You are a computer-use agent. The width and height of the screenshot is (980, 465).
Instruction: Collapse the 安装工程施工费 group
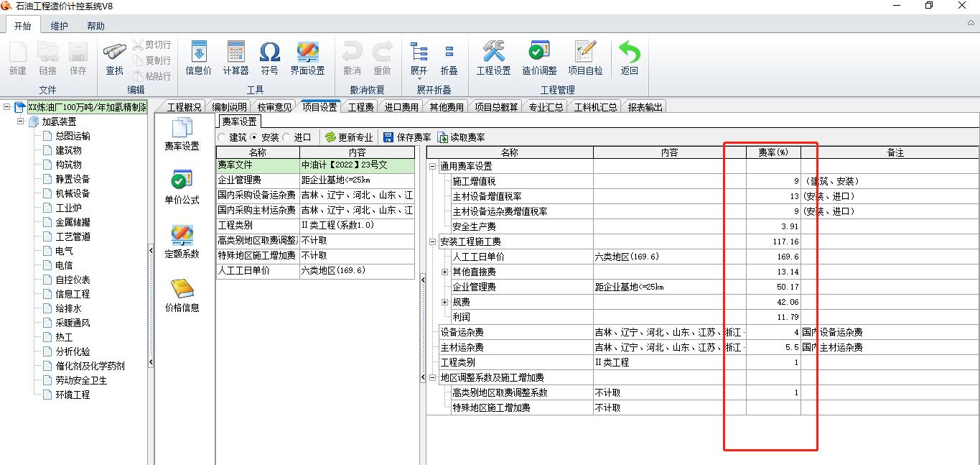[x=433, y=242]
